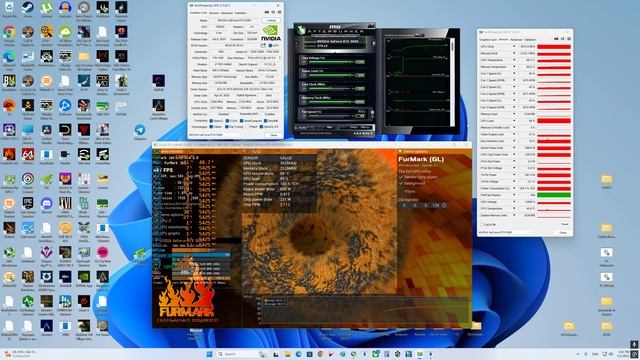The image size is (640, 360).
Task: Open the GPU Temperature sensor dropdown arrow
Action: 514,60
